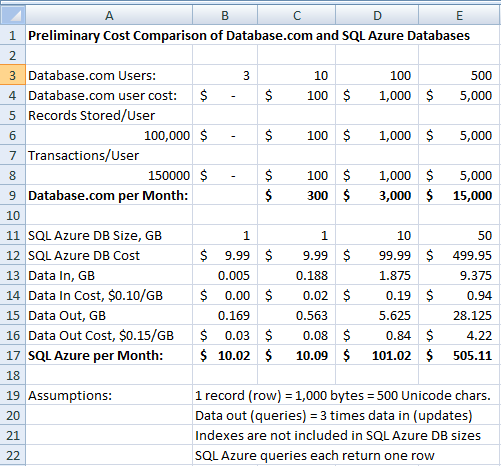Select column D header
This screenshot has width=501, height=466.
click(x=377, y=15)
